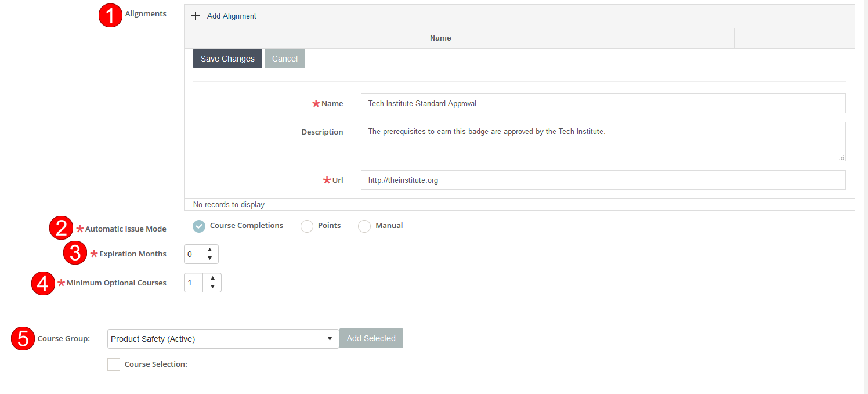The image size is (868, 394).
Task: Click the Url input field
Action: pyautogui.click(x=602, y=180)
